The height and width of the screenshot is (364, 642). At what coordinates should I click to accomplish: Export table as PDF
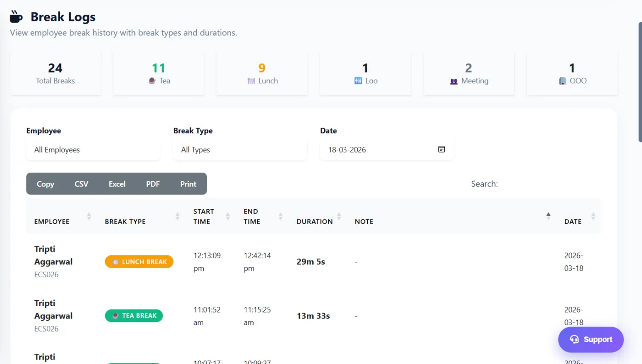coord(153,184)
